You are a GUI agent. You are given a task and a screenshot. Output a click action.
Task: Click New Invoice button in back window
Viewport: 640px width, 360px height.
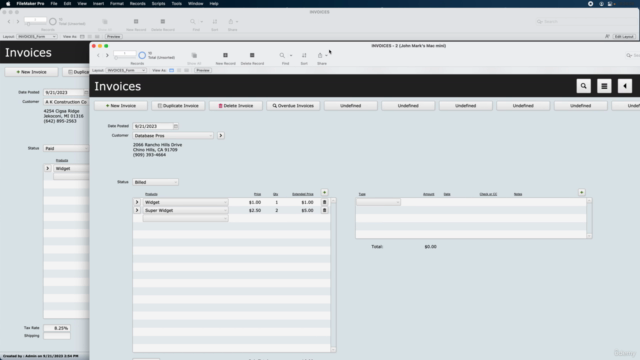31,72
